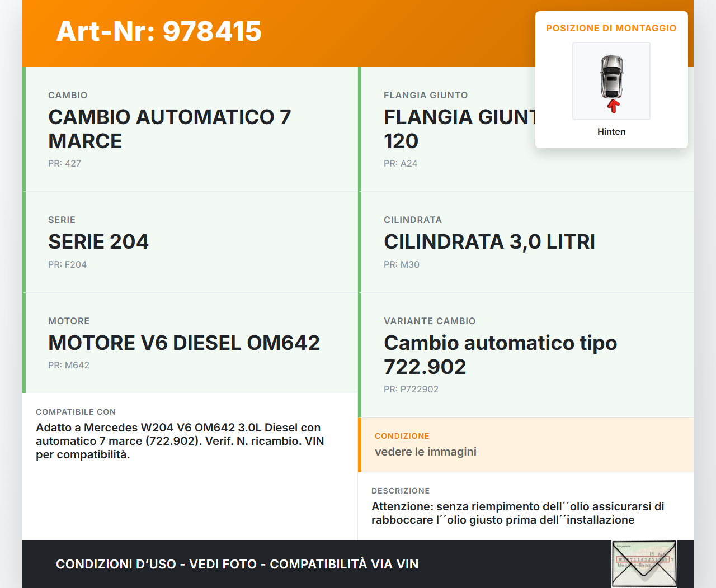Click the PR: 427 code
Viewport: 716px width, 588px height.
tap(64, 163)
